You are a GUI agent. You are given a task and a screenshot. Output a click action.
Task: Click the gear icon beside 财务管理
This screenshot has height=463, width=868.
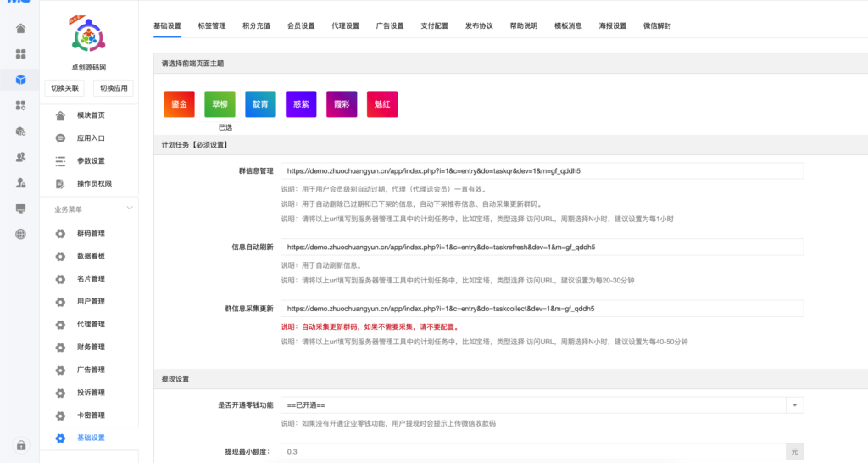[x=60, y=348]
